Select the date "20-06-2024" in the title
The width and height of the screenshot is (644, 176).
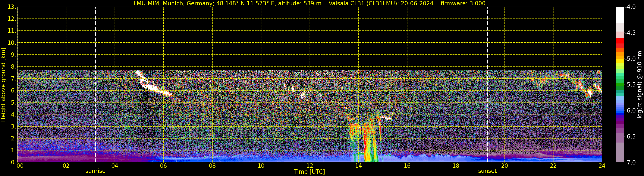click(417, 3)
